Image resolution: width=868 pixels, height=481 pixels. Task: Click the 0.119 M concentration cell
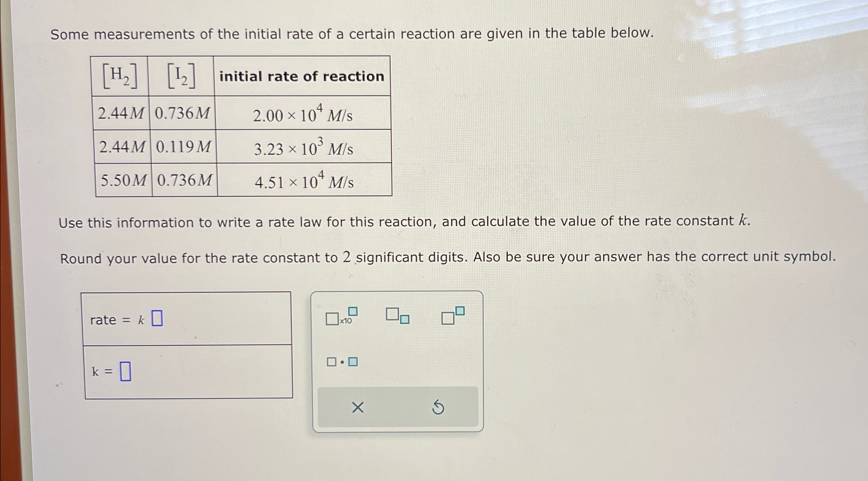[183, 147]
